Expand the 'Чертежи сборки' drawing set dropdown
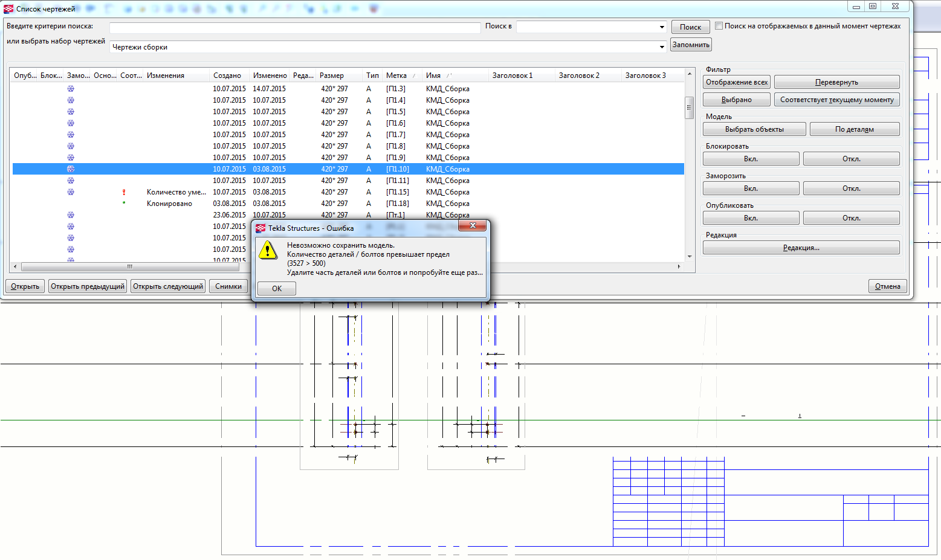 coord(662,47)
